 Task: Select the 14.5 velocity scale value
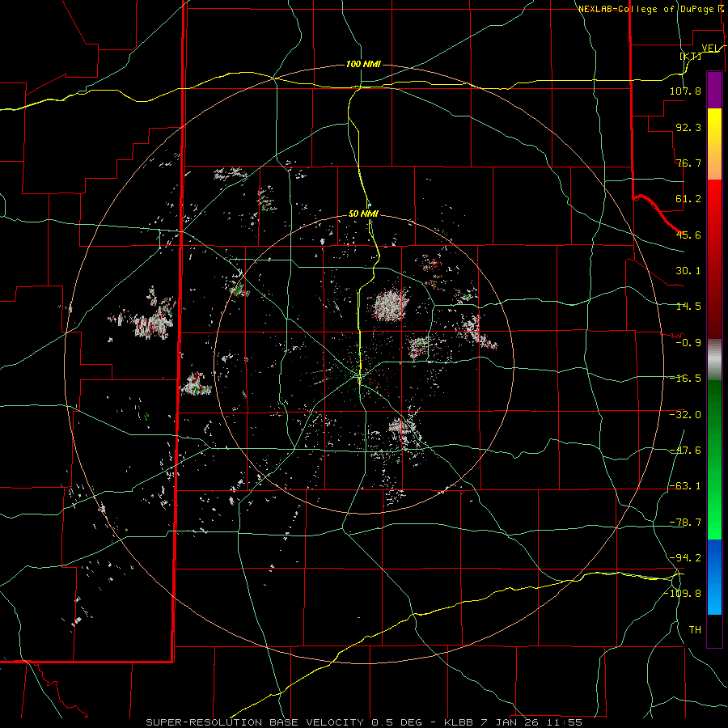click(x=688, y=307)
